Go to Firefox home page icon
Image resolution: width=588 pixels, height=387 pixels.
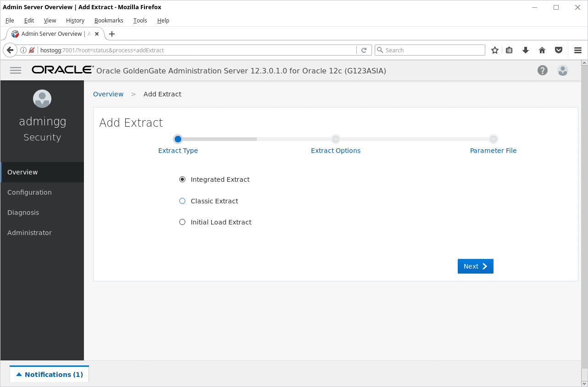pos(542,50)
